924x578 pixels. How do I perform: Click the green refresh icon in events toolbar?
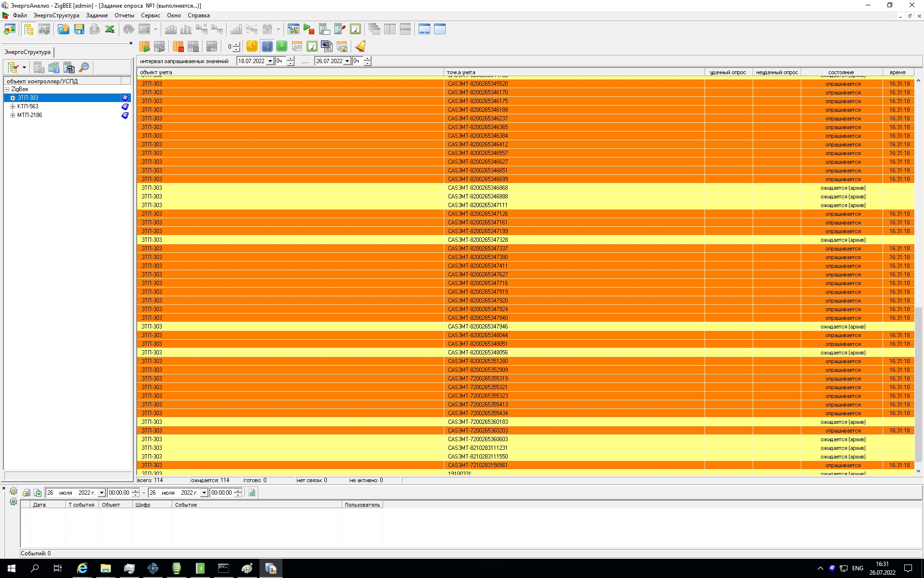252,493
